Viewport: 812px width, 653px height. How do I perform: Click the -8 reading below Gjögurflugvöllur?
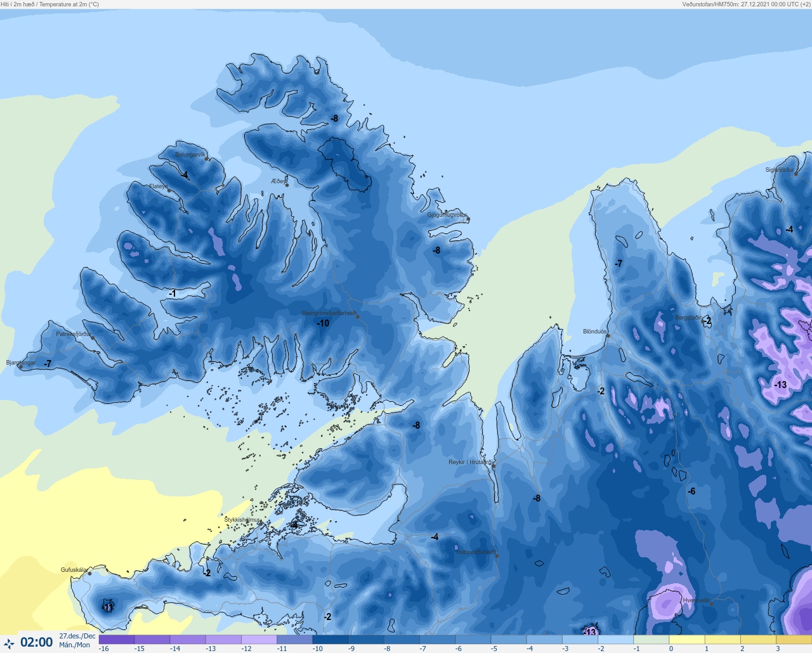[x=436, y=250]
